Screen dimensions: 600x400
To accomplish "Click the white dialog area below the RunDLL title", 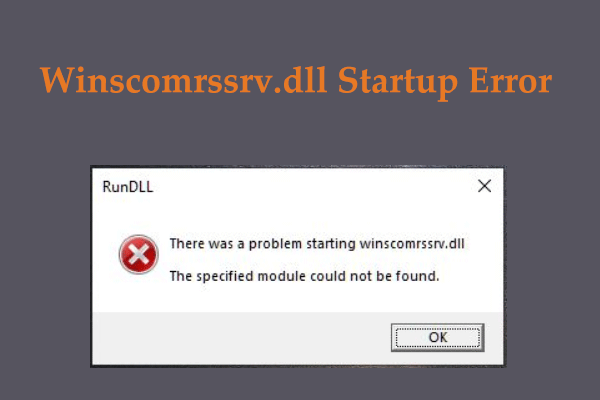I will pos(298,216).
